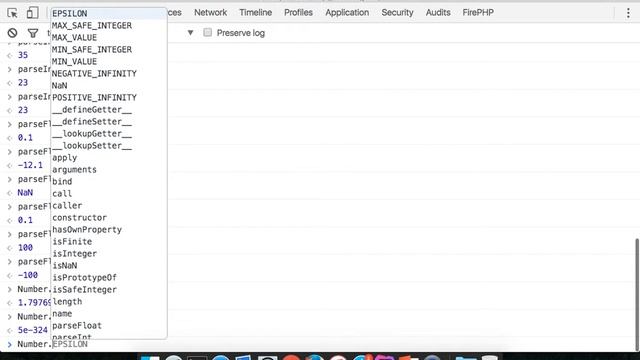
Task: Select __defineGetter__ suggestion
Action: [109, 110]
